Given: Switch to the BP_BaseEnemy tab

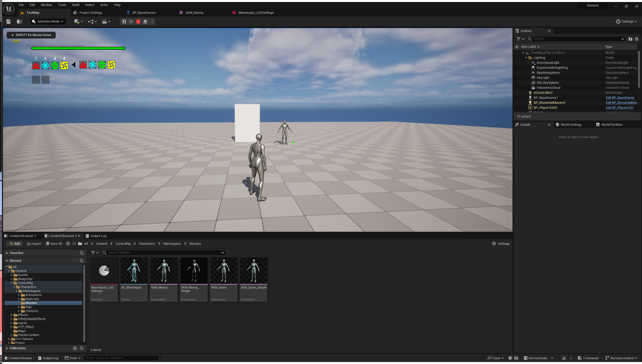Looking at the screenshot, I should (144, 12).
